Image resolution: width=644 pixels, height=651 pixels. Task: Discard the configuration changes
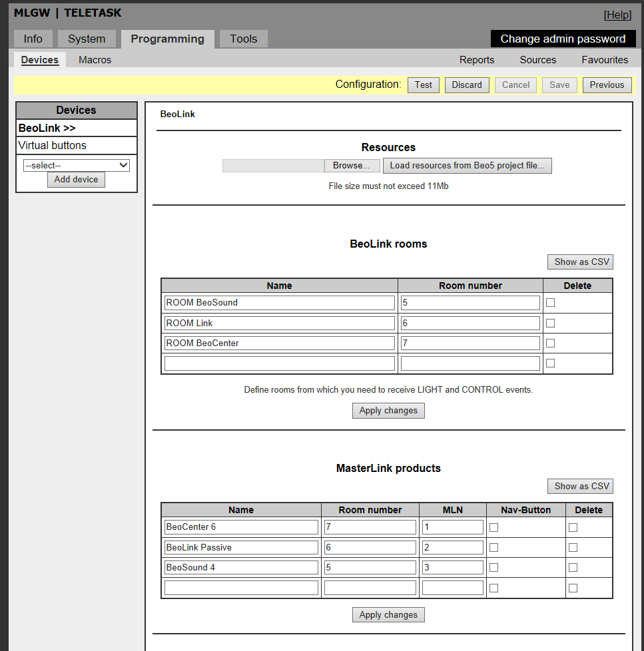(x=467, y=85)
